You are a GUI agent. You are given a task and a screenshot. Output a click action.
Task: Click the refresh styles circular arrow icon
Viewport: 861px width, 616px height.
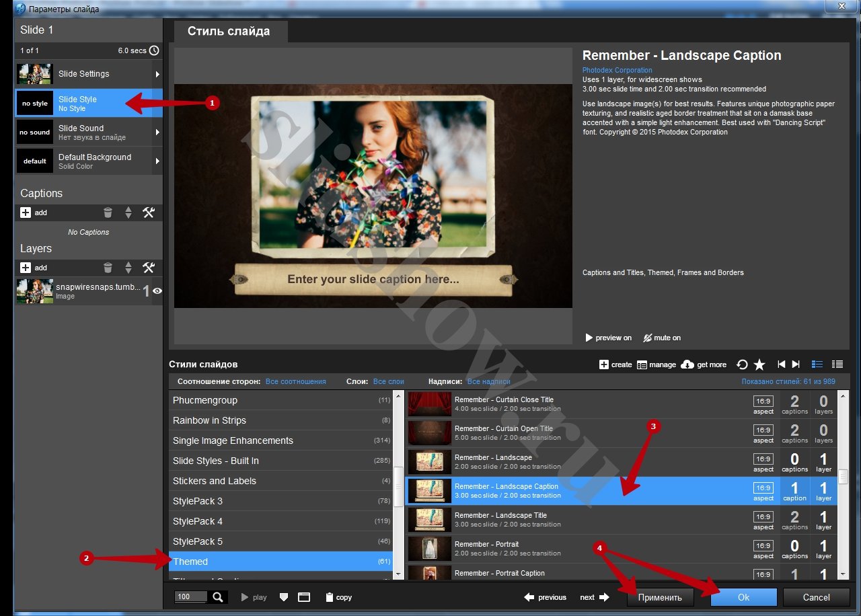(742, 364)
